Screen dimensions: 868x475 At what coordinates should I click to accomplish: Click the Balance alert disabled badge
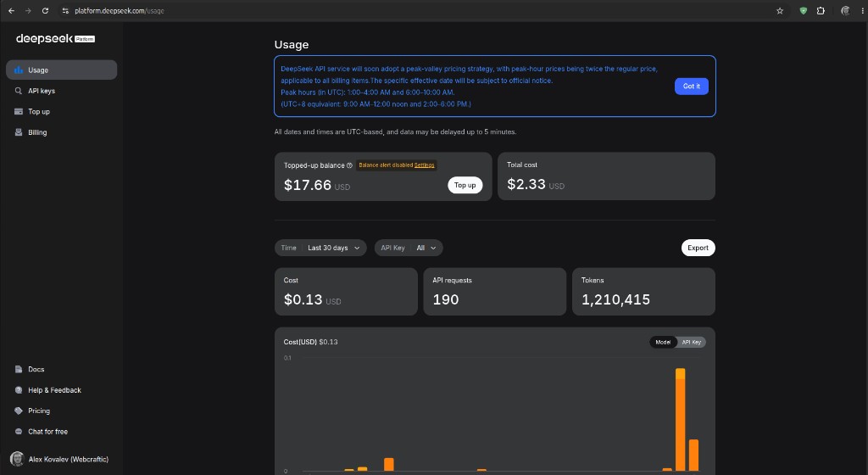click(x=397, y=165)
